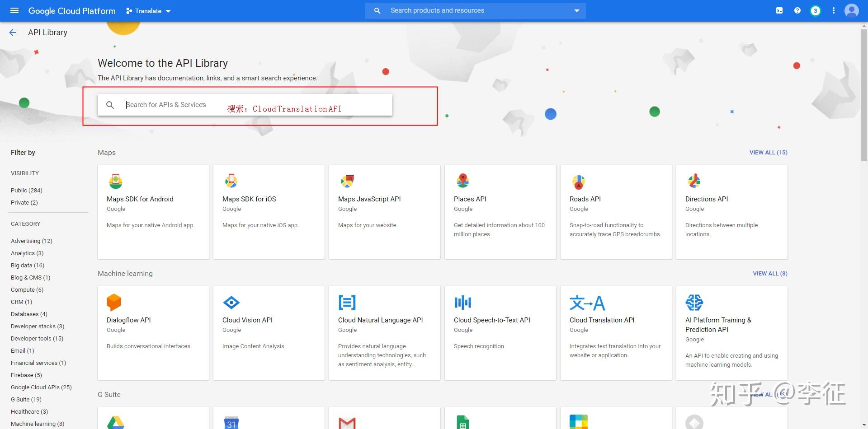Click the Cloud Translation API icon
The width and height of the screenshot is (868, 429).
tap(587, 303)
